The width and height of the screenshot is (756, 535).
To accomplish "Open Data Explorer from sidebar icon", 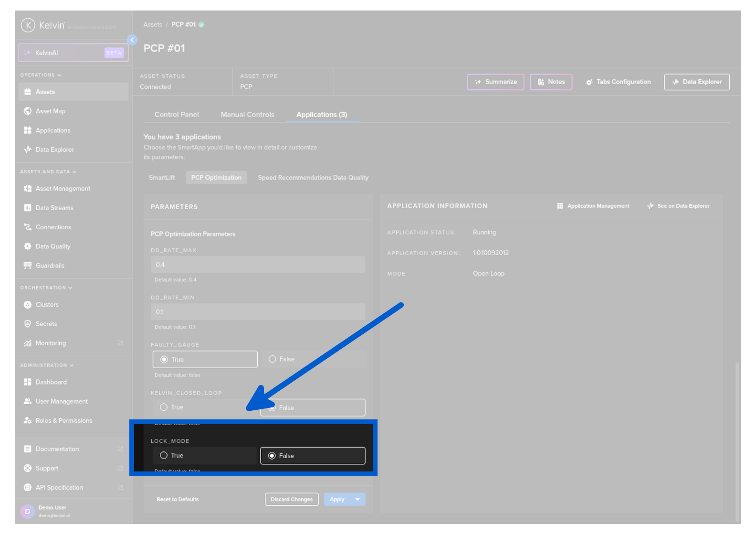I will [28, 150].
